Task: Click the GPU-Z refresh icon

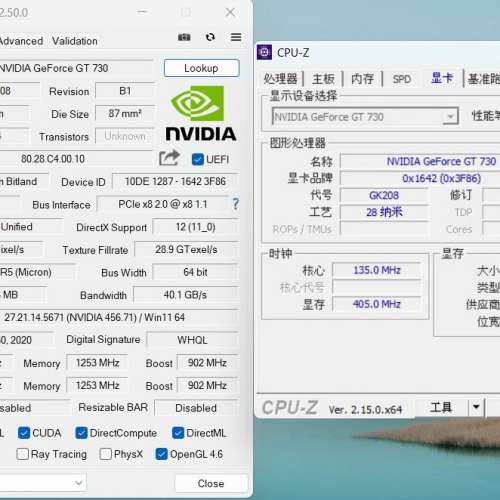Action: (x=210, y=37)
